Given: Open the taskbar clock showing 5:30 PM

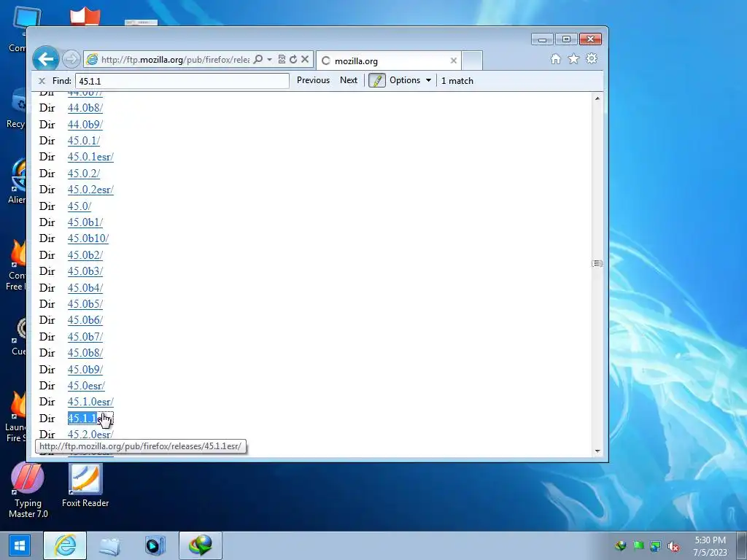Looking at the screenshot, I should pyautogui.click(x=710, y=546).
